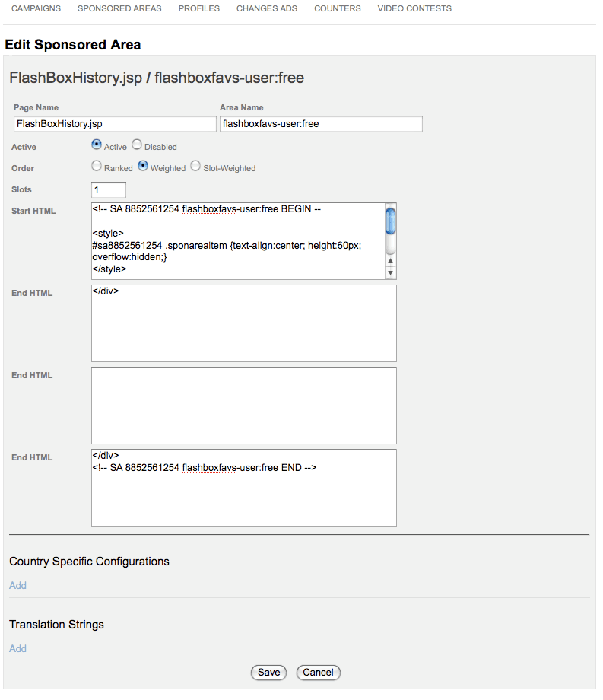603x700 pixels.
Task: Click the FlashBoxHistory.jsp / flashboxfavs-user:free title
Action: 157,78
